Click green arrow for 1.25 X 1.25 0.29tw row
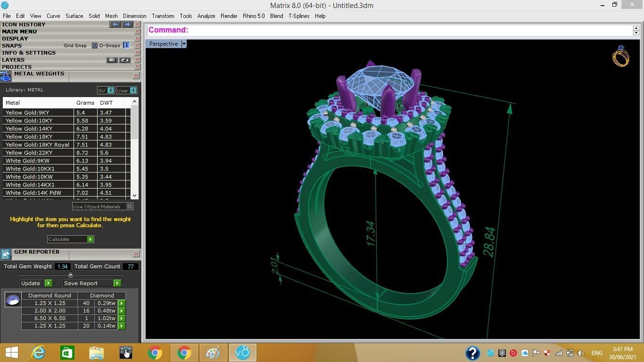The width and height of the screenshot is (644, 362). click(122, 303)
